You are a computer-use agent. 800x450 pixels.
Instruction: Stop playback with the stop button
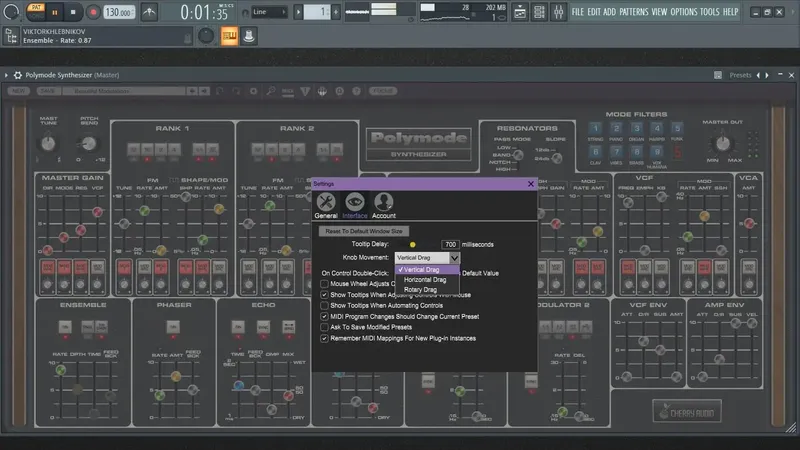[x=73, y=12]
